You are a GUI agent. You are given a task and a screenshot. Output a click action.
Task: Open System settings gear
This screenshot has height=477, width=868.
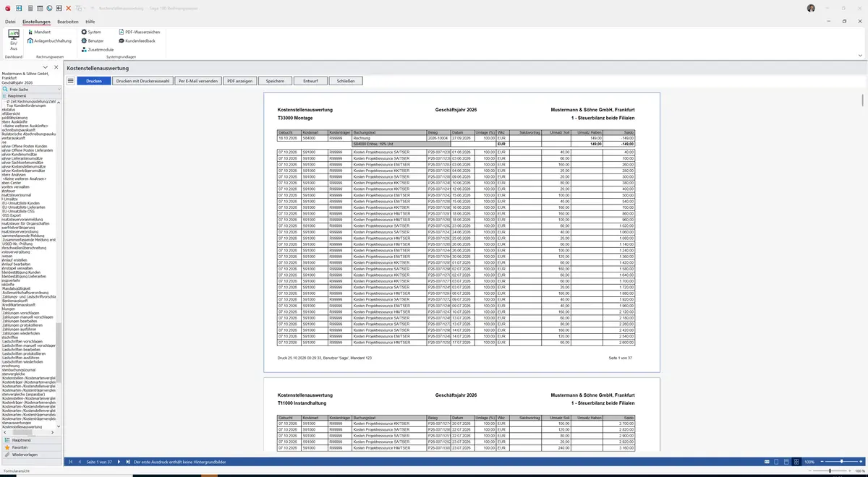click(91, 32)
